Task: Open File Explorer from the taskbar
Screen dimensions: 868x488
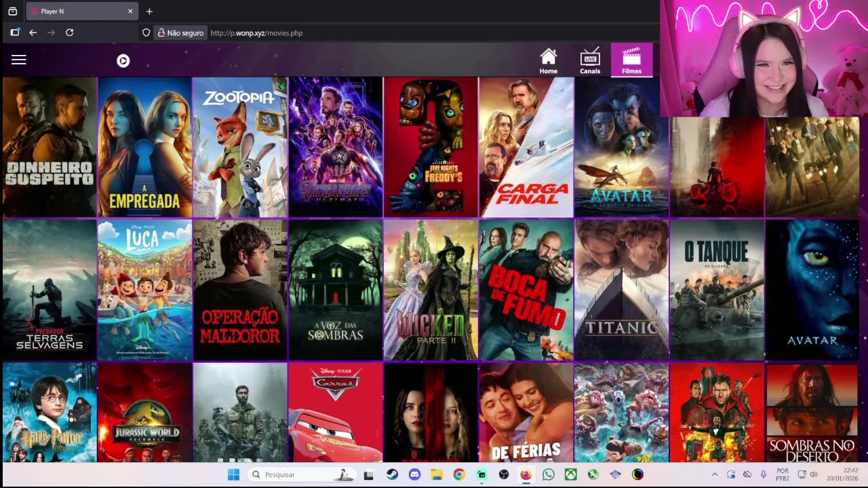Action: [x=437, y=474]
